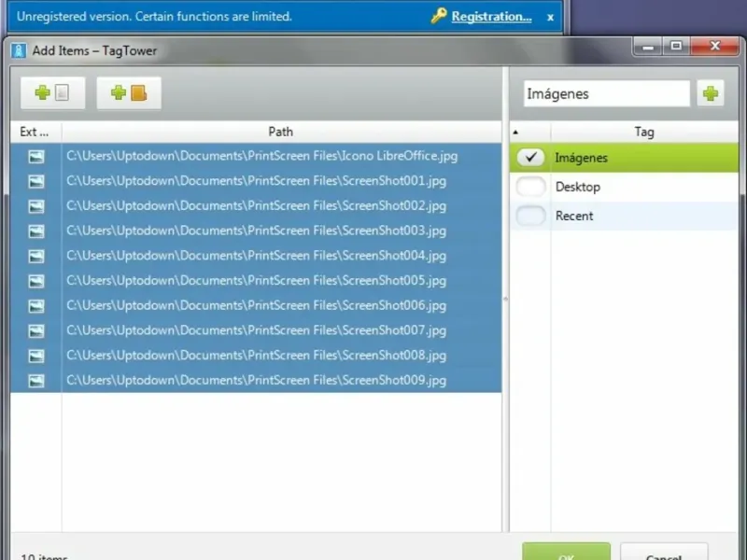Image resolution: width=747 pixels, height=560 pixels.
Task: Maximize the Add Items window
Action: (x=675, y=47)
